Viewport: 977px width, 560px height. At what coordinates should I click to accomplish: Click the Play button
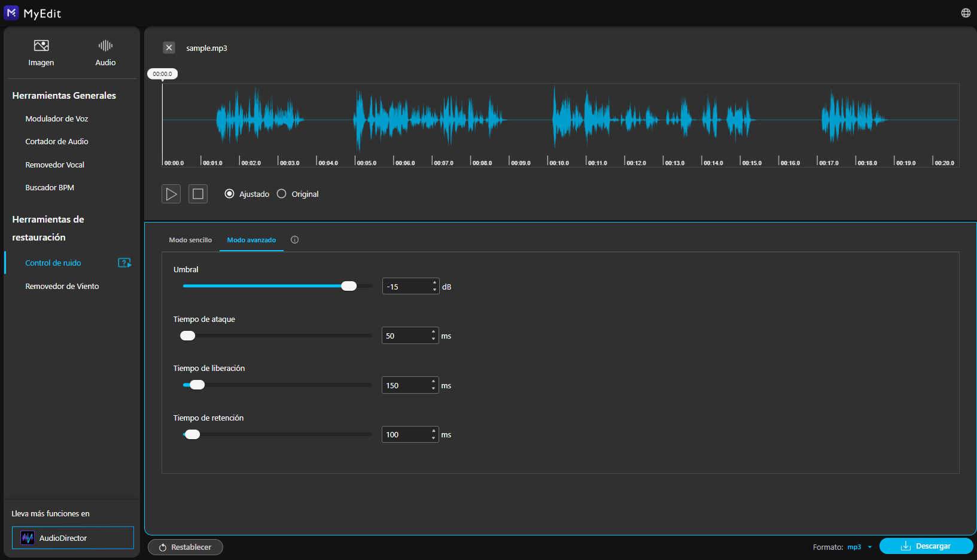171,194
